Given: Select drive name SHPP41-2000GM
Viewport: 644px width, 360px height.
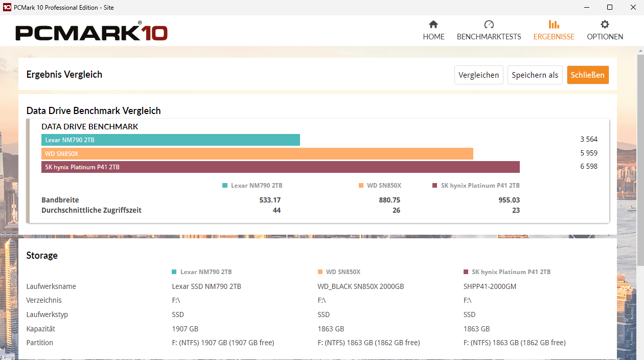Looking at the screenshot, I should tap(490, 286).
